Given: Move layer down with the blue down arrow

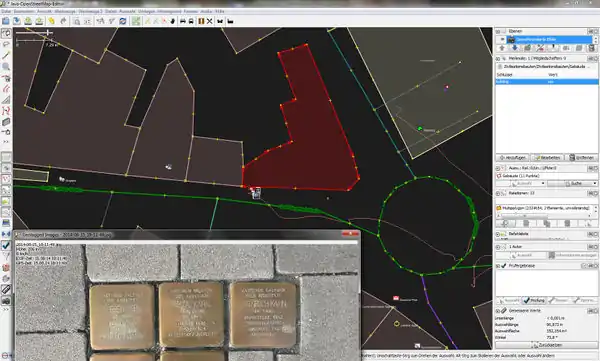Looking at the screenshot, I should tap(515, 48).
